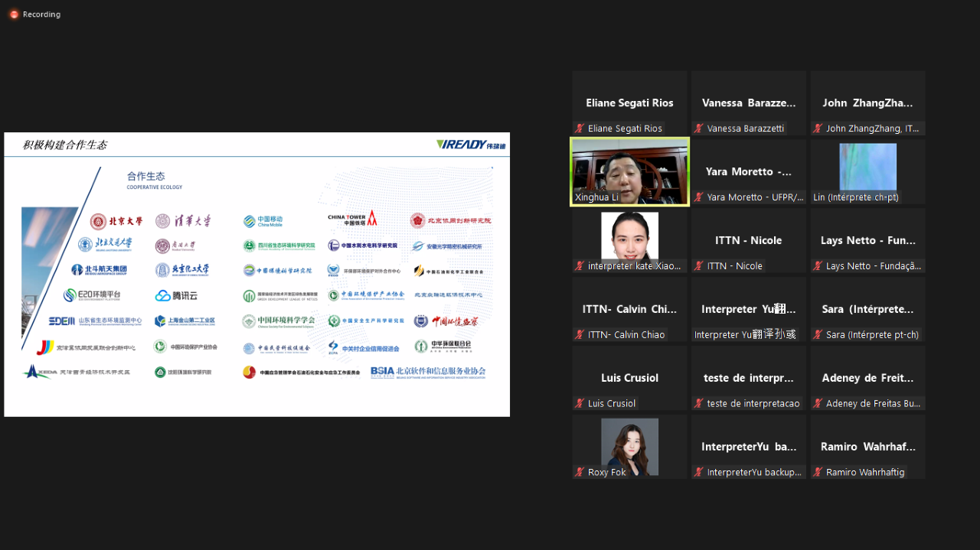Click Adeney de Freitas's muted microphone icon
This screenshot has height=550, width=980.
pyautogui.click(x=818, y=404)
